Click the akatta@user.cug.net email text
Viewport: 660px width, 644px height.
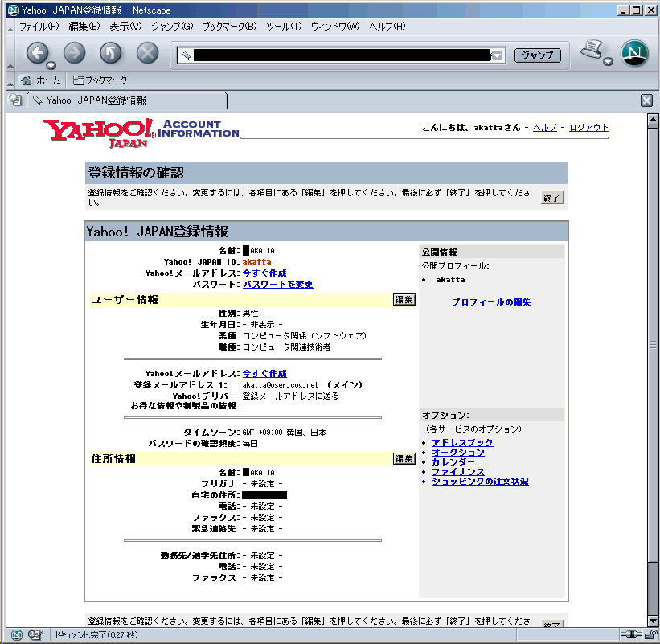[281, 385]
